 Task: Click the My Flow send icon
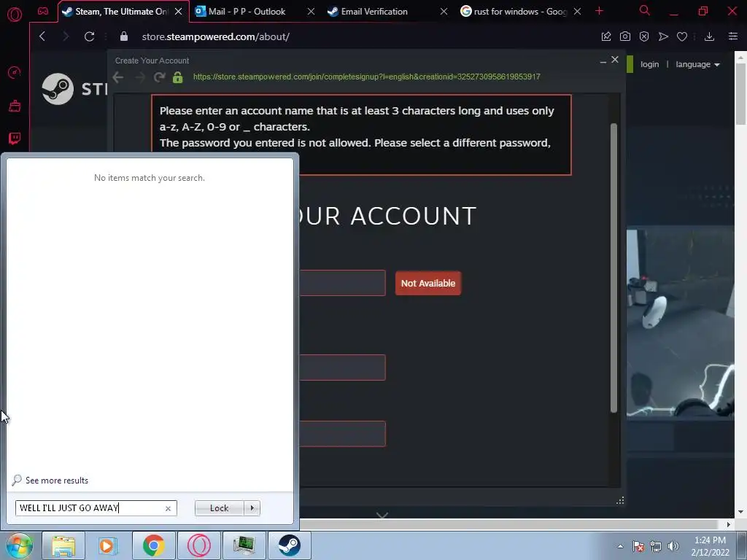point(663,36)
